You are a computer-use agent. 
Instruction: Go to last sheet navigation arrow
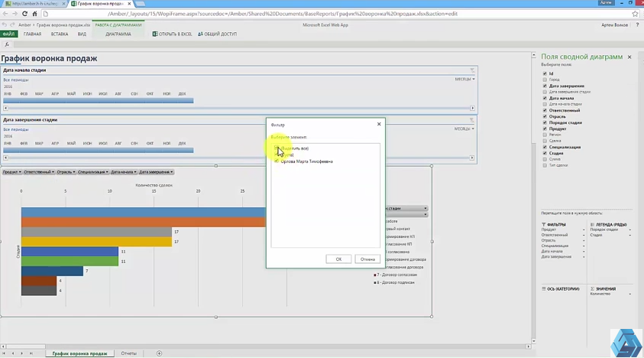coord(31,353)
